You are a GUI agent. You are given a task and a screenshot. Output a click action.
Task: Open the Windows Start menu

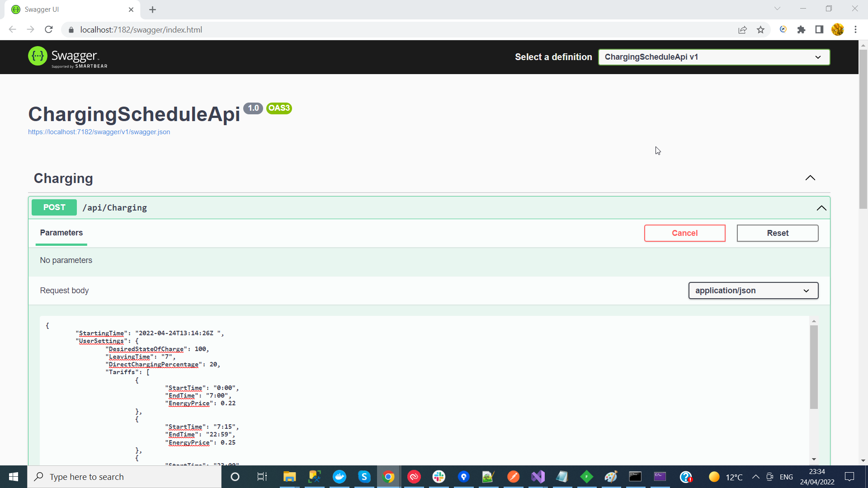pyautogui.click(x=14, y=477)
